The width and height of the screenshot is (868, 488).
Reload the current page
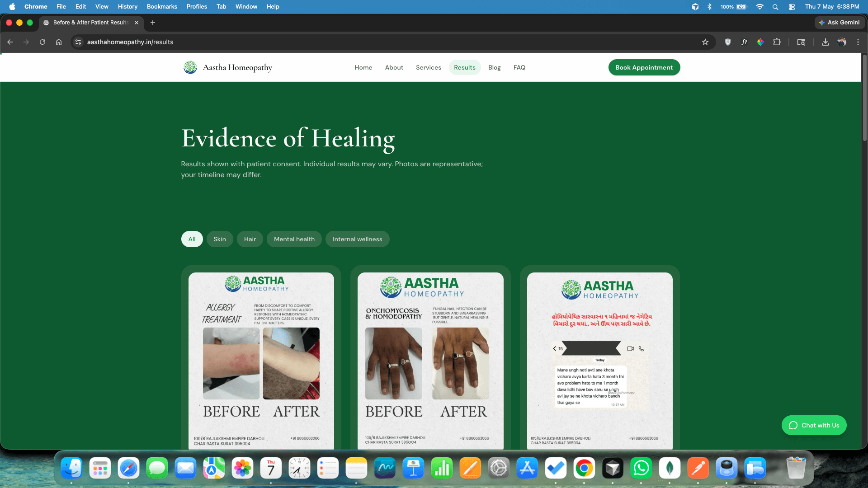pyautogui.click(x=42, y=42)
